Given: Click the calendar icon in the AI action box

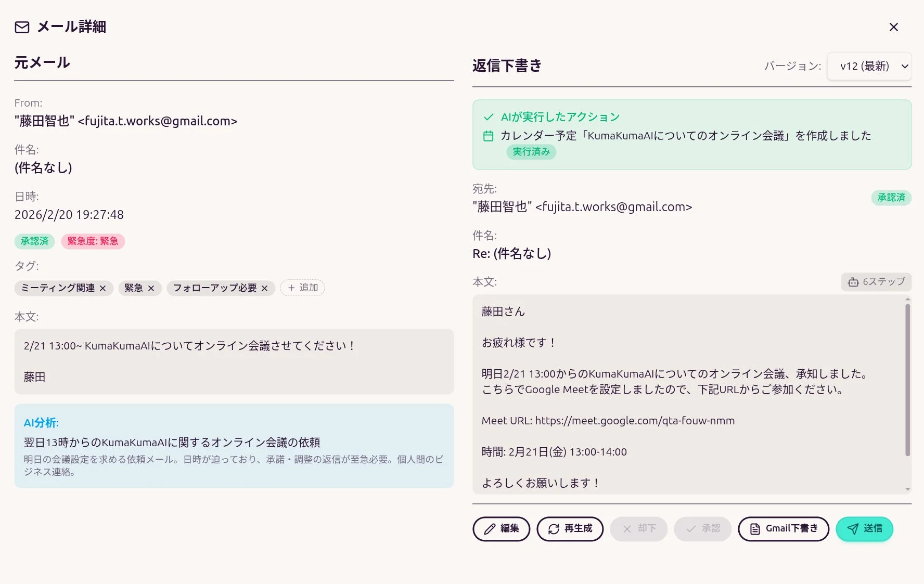Looking at the screenshot, I should [488, 136].
